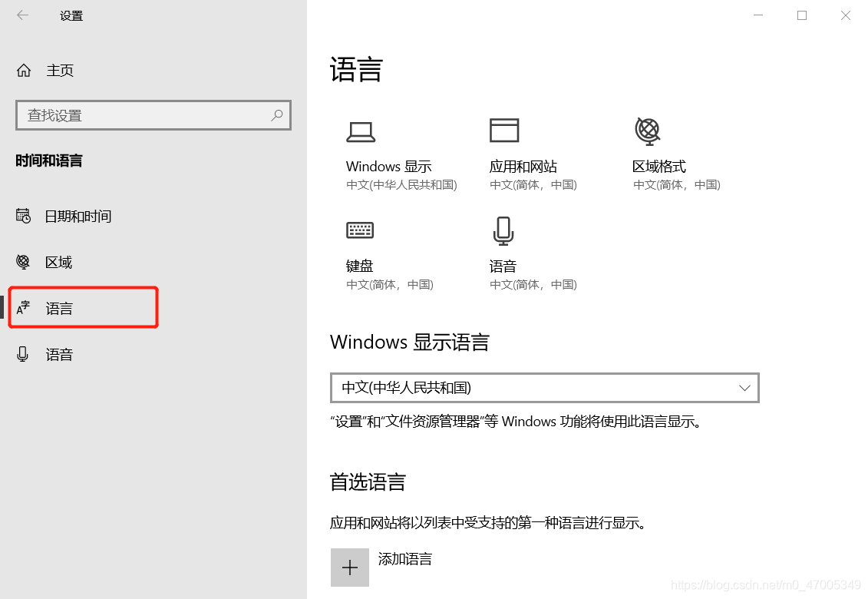Screen dimensions: 868x599
Task: Open the Windows 显示语言 dropdown
Action: 545,388
